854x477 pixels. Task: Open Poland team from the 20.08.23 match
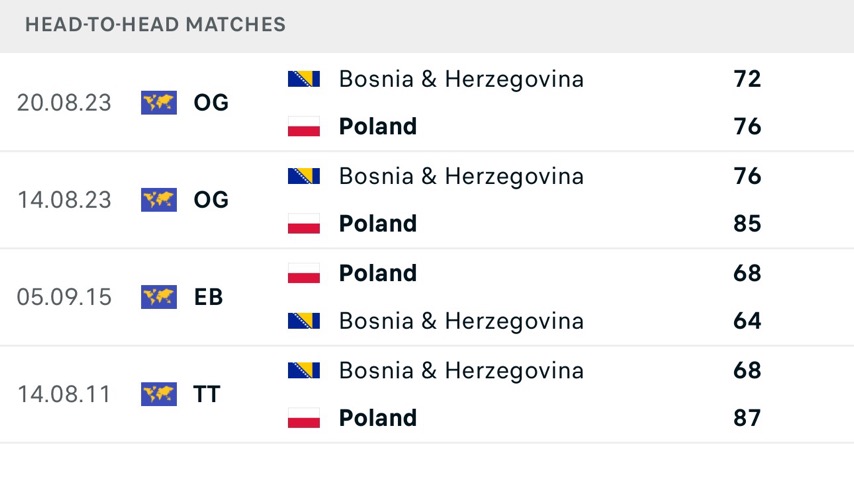coord(378,126)
